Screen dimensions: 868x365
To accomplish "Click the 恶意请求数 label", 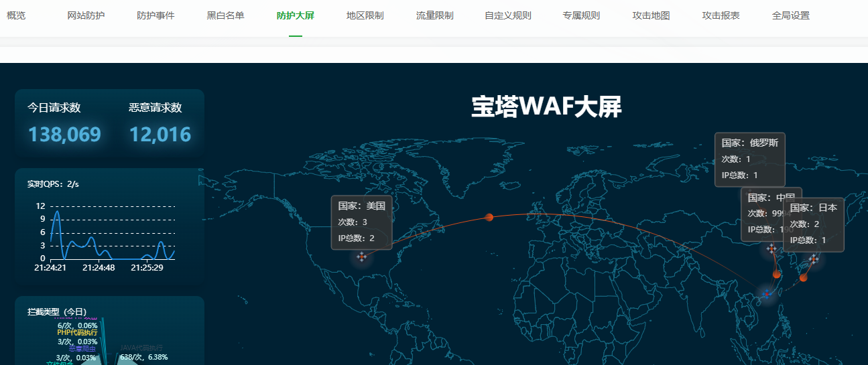I will pos(156,108).
